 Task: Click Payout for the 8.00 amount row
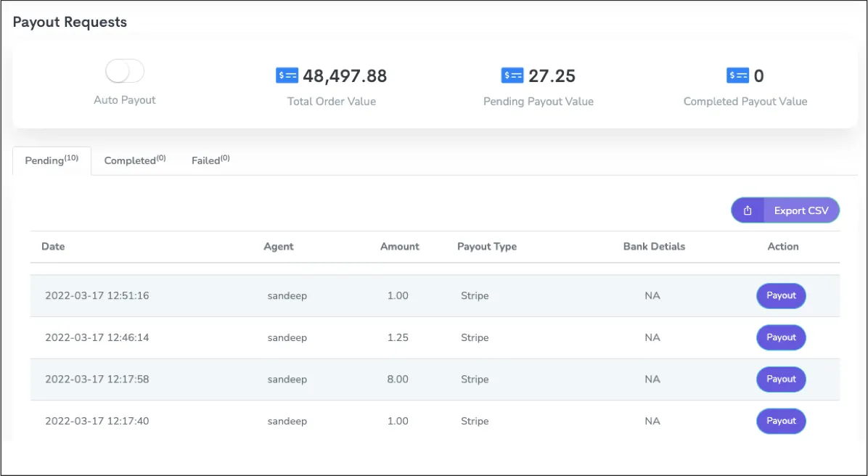[x=781, y=379]
